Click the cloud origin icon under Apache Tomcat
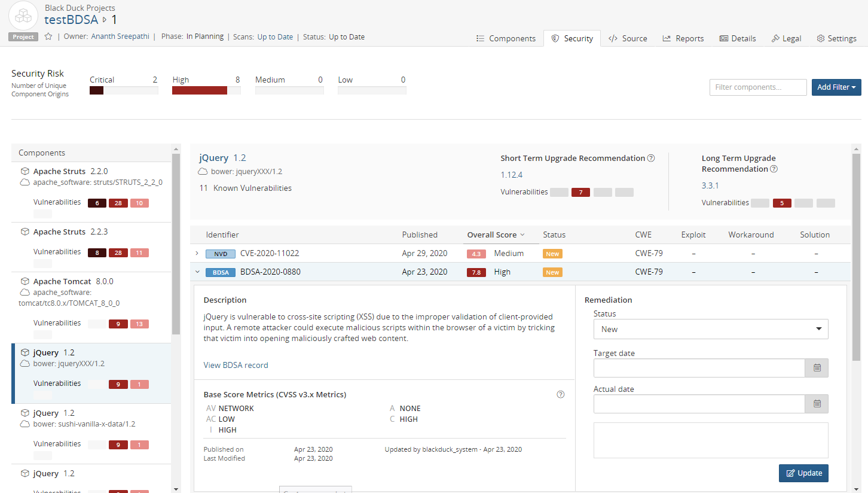Viewport: 868px width, 493px height. [x=25, y=293]
